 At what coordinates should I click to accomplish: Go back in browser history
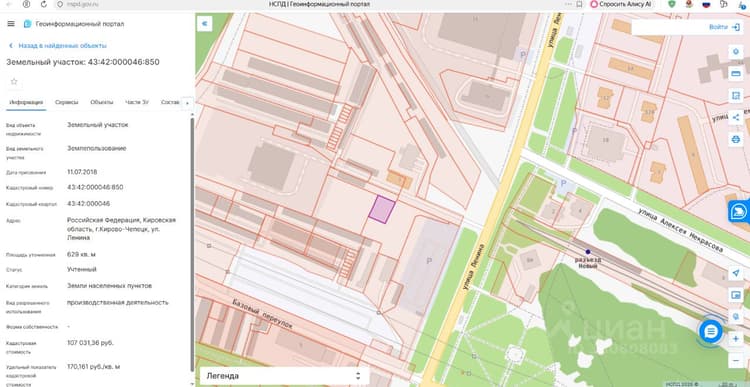point(10,4)
